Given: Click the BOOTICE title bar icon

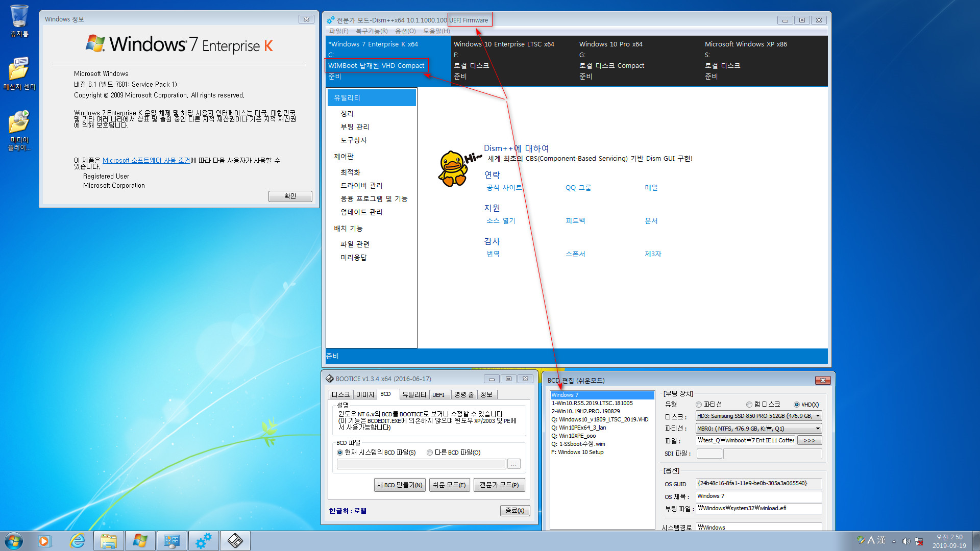Looking at the screenshot, I should pyautogui.click(x=330, y=379).
